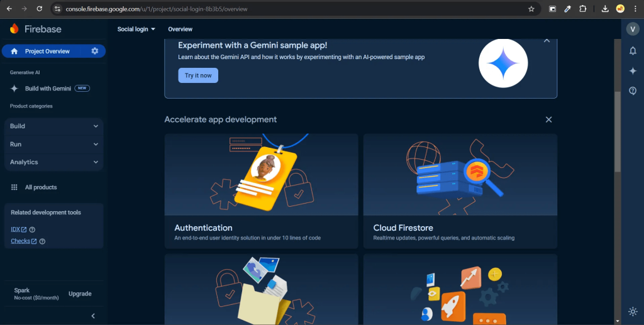Click the Gemini sparkle icon in right sidebar
Screen dimensions: 644x325
[x=633, y=71]
